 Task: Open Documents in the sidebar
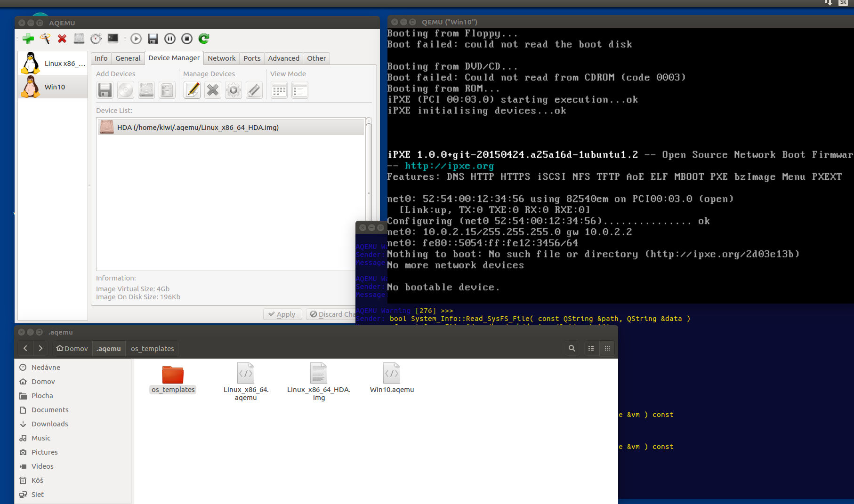tap(73, 409)
